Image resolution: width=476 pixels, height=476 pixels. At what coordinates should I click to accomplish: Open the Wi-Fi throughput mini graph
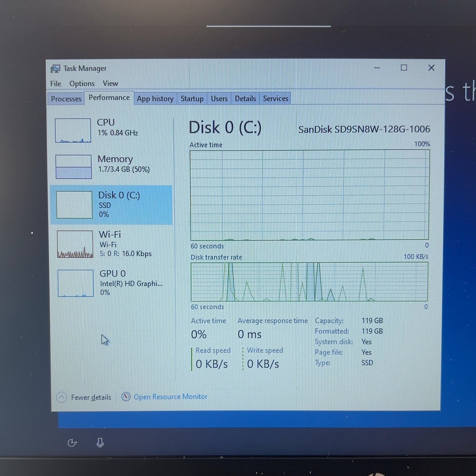(75, 244)
